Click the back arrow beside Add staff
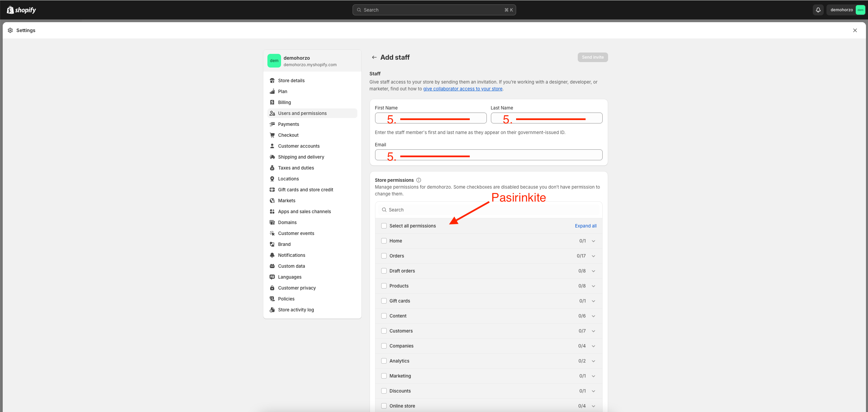Viewport: 868px width, 412px height. pos(374,57)
